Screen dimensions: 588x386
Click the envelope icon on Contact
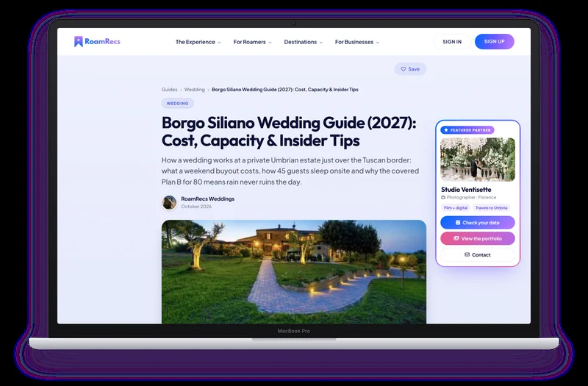[467, 254]
